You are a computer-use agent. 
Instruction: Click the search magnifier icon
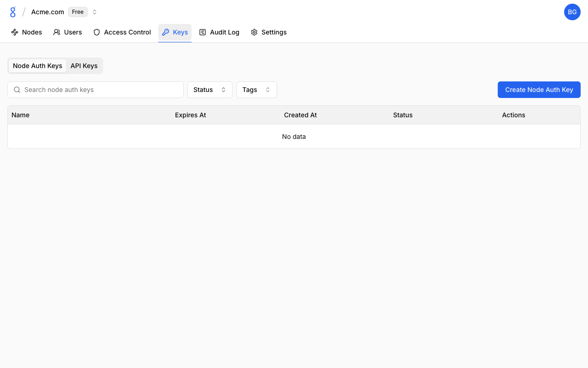click(17, 90)
